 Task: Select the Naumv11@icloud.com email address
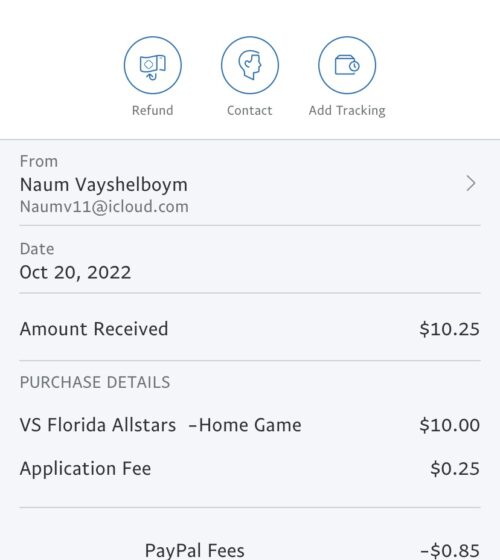104,207
